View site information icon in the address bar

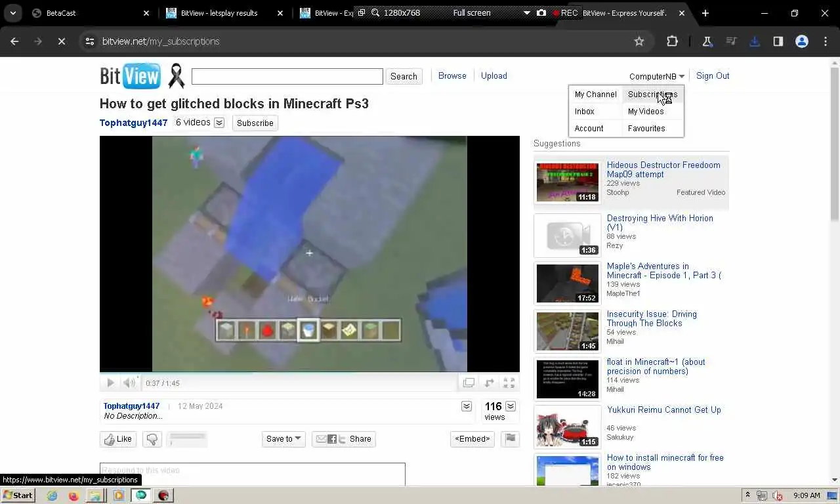pos(90,41)
